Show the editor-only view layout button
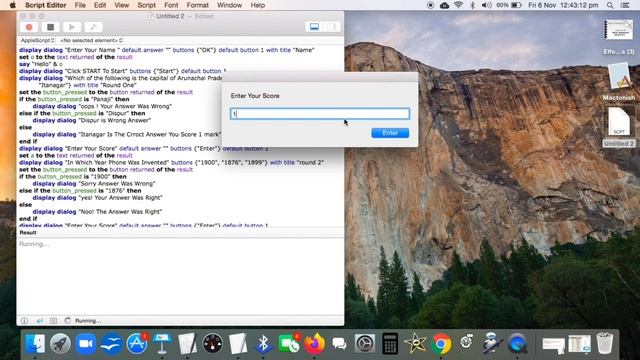The height and width of the screenshot is (360, 640). tap(314, 27)
